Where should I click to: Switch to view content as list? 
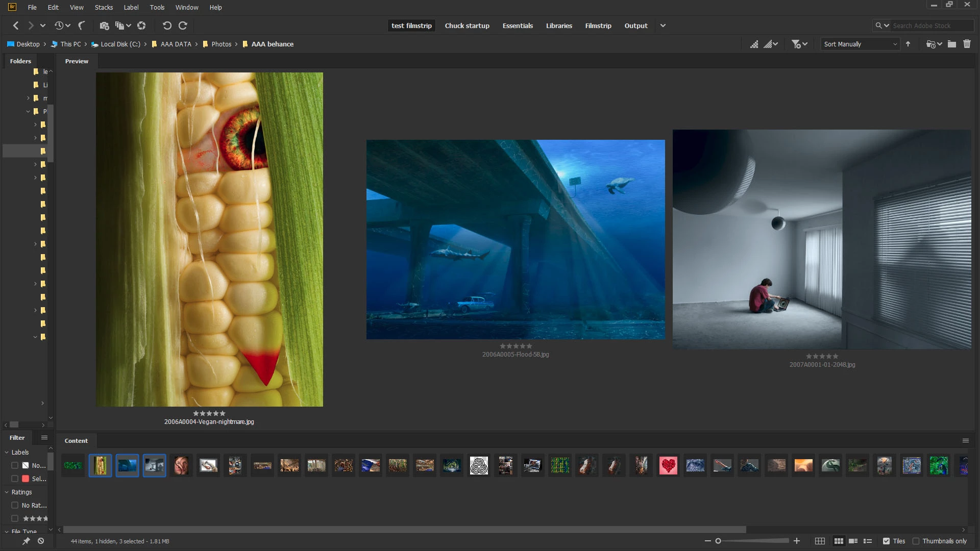tap(867, 541)
